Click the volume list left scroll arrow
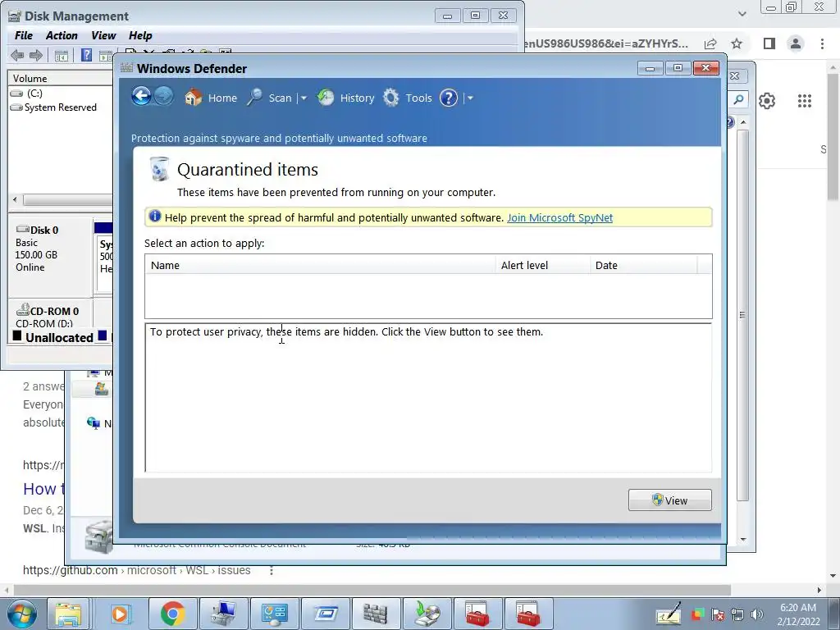The image size is (840, 630). (15, 200)
